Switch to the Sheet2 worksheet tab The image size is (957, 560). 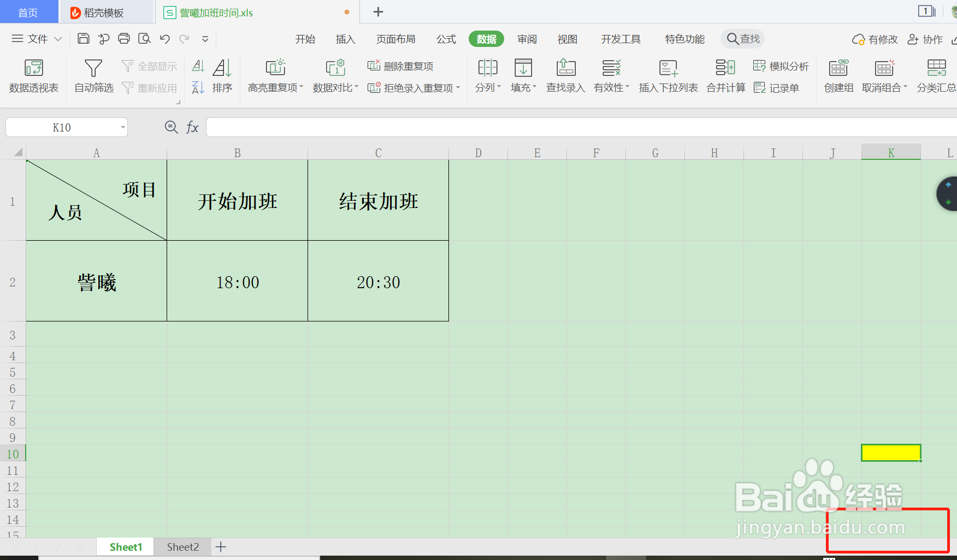[183, 547]
